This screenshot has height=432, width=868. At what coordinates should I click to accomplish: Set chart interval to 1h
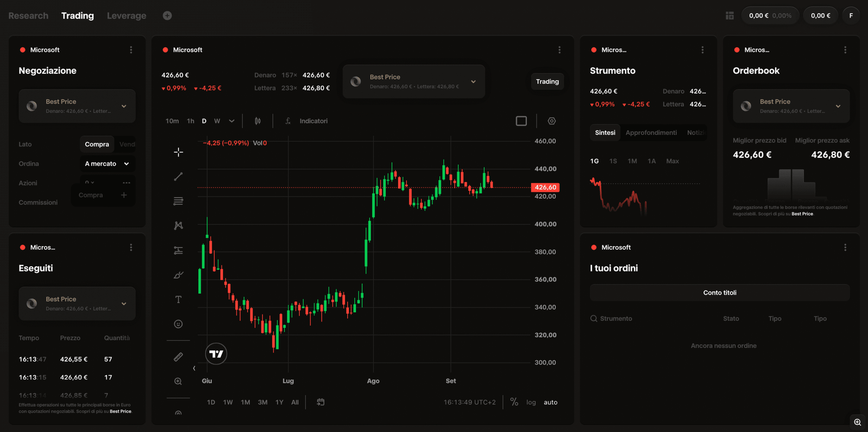(x=190, y=121)
